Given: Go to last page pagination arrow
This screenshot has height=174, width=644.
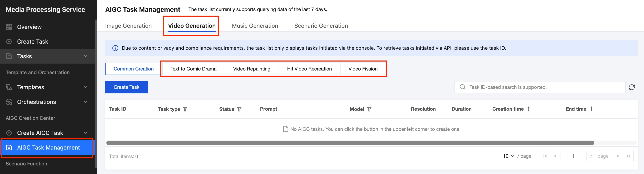Looking at the screenshot, I should click(628, 156).
